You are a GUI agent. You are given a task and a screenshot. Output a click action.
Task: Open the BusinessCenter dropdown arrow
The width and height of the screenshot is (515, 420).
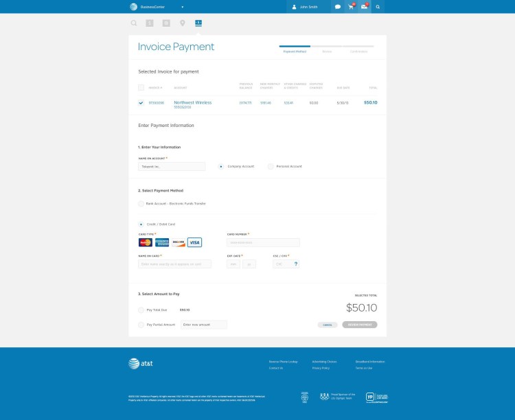183,7
